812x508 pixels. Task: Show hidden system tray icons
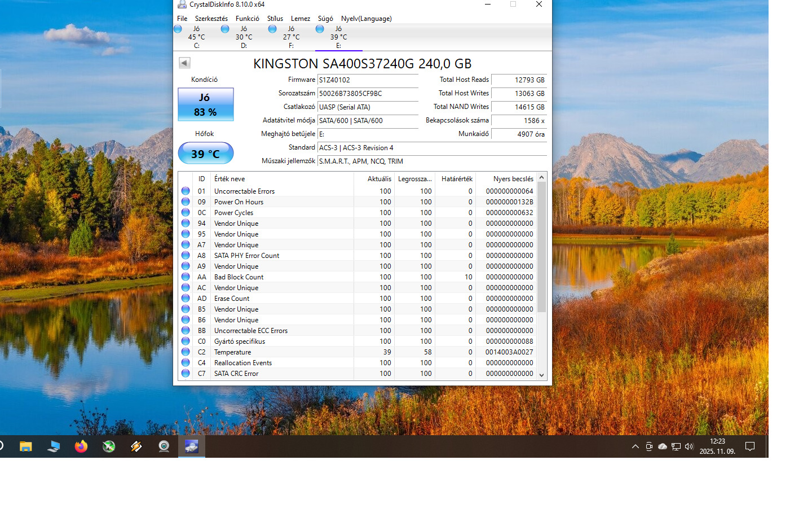point(636,446)
